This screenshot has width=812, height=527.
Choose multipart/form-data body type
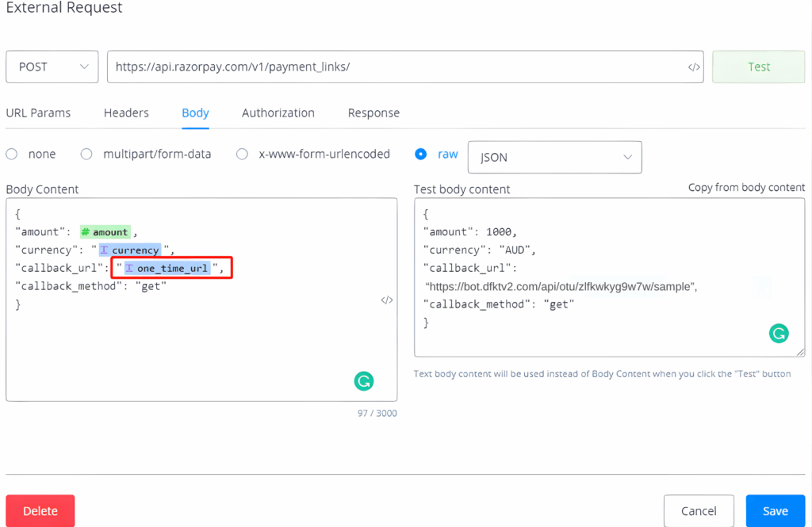click(87, 155)
